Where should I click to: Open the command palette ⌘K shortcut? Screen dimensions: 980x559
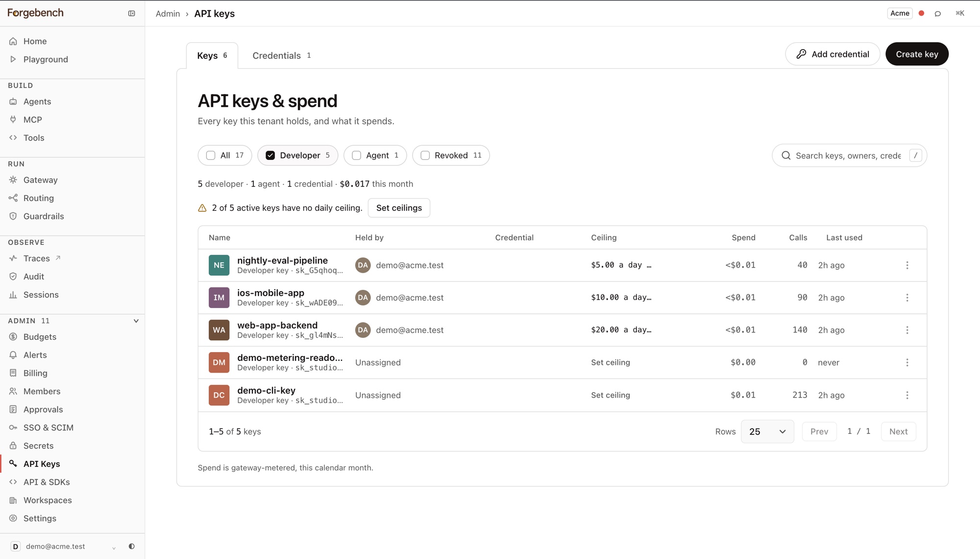(x=960, y=13)
